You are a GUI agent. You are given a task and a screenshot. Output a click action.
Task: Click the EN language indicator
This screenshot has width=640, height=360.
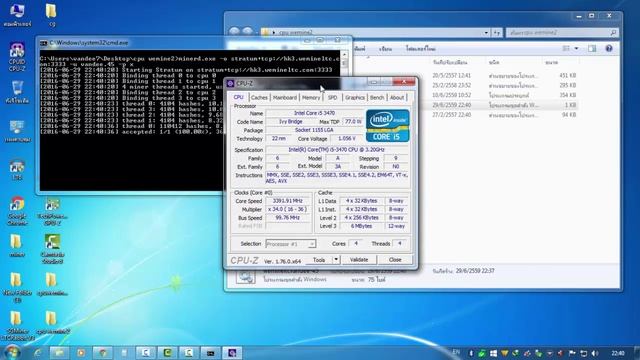point(456,352)
